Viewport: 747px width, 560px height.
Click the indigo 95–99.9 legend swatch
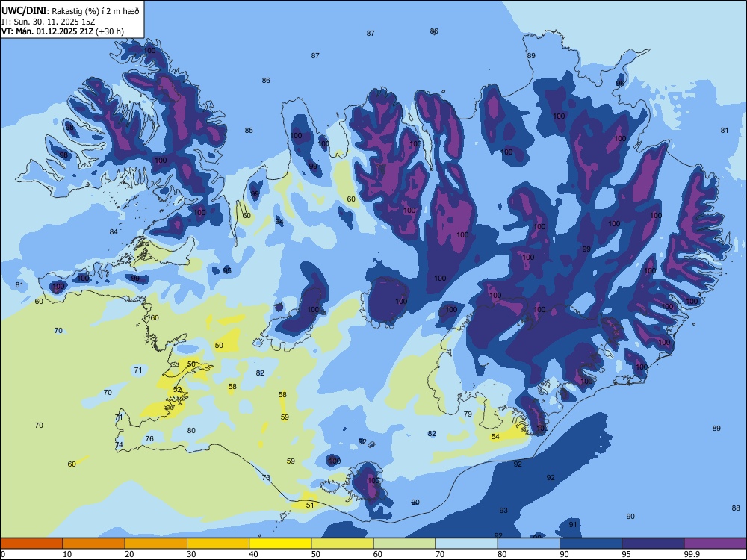coord(653,544)
